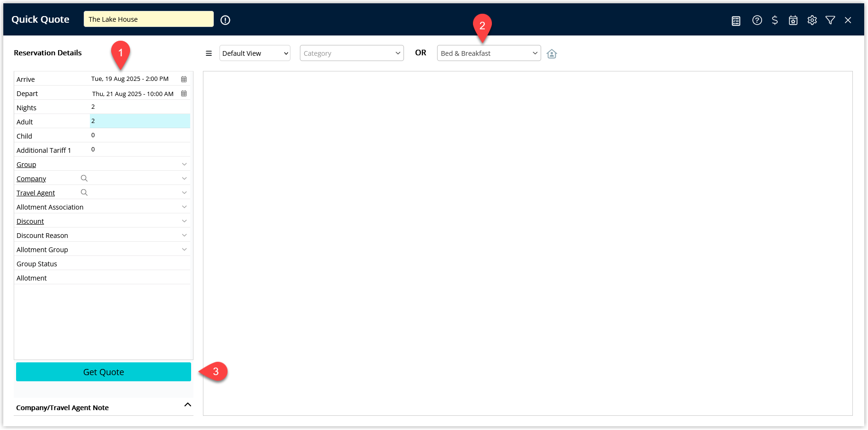Screen dimensions: 868x430
Task: Click the filter funnel icon
Action: pos(830,20)
